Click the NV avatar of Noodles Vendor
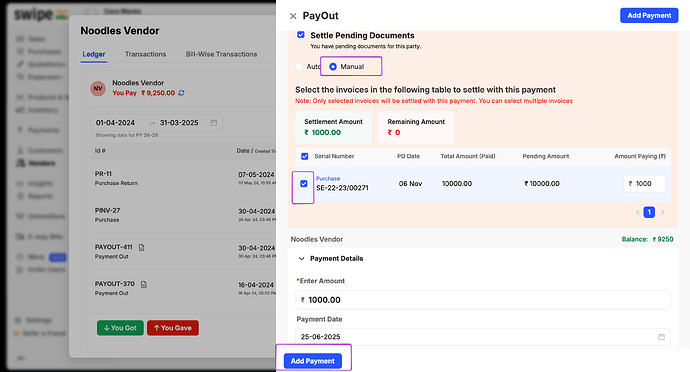Image resolution: width=690 pixels, height=372 pixels. (x=98, y=88)
